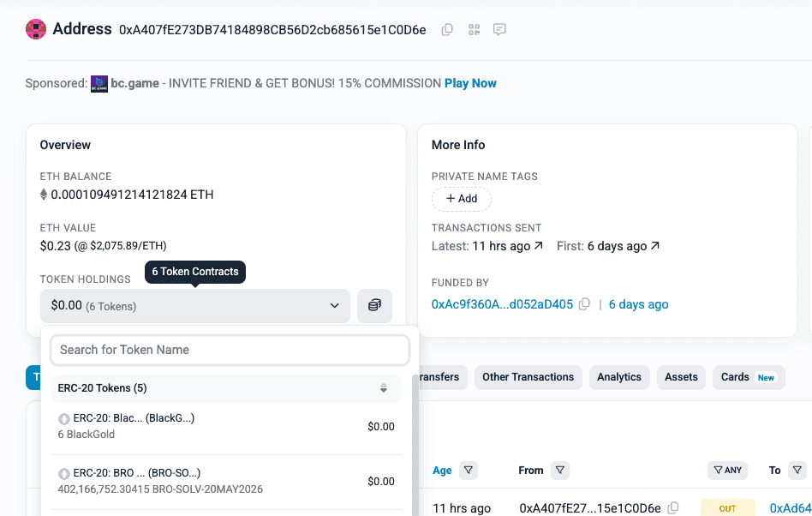Click the Play Now sponsored link

(x=470, y=83)
